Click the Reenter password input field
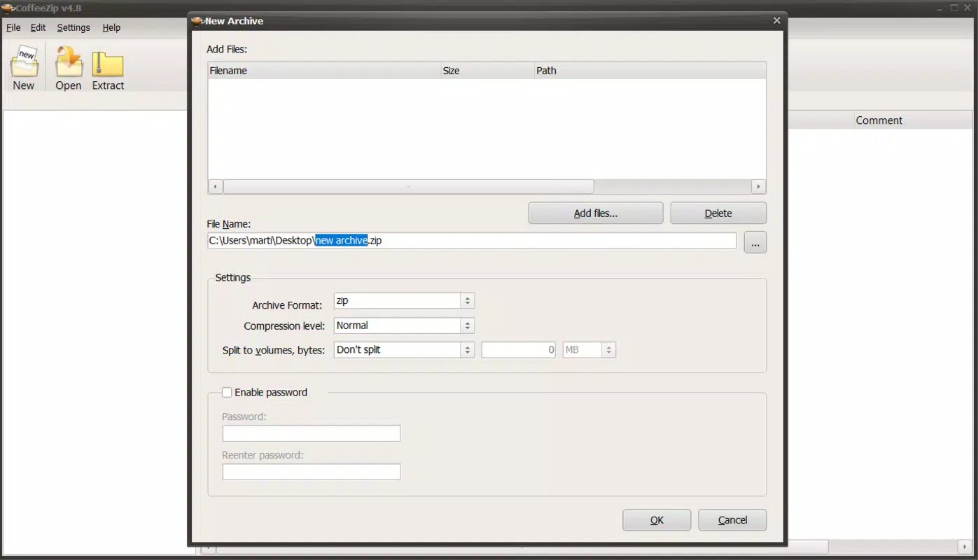Viewport: 978px width, 560px height. pyautogui.click(x=312, y=472)
